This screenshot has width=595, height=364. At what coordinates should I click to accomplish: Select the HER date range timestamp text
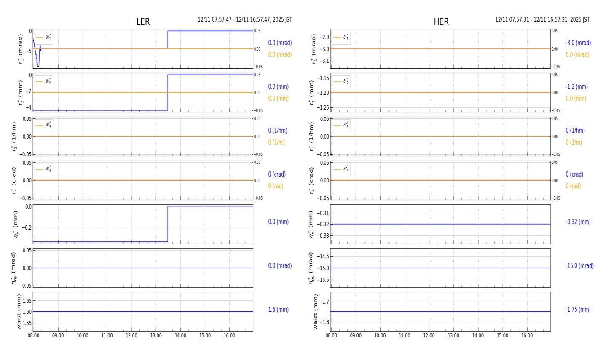542,20
